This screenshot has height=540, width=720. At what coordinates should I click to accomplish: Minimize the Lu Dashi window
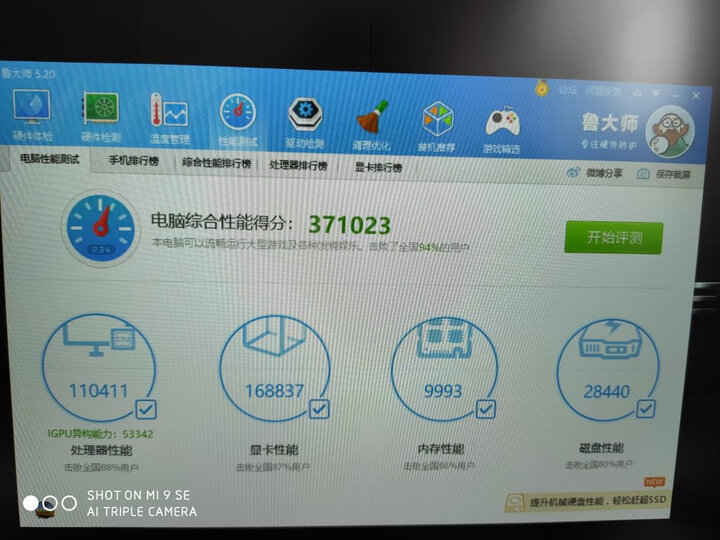point(675,95)
